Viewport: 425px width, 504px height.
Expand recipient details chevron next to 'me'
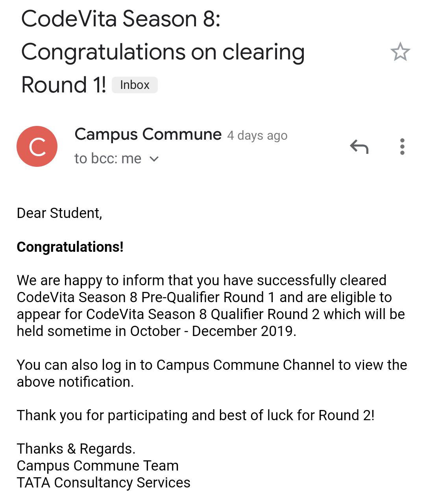click(154, 159)
